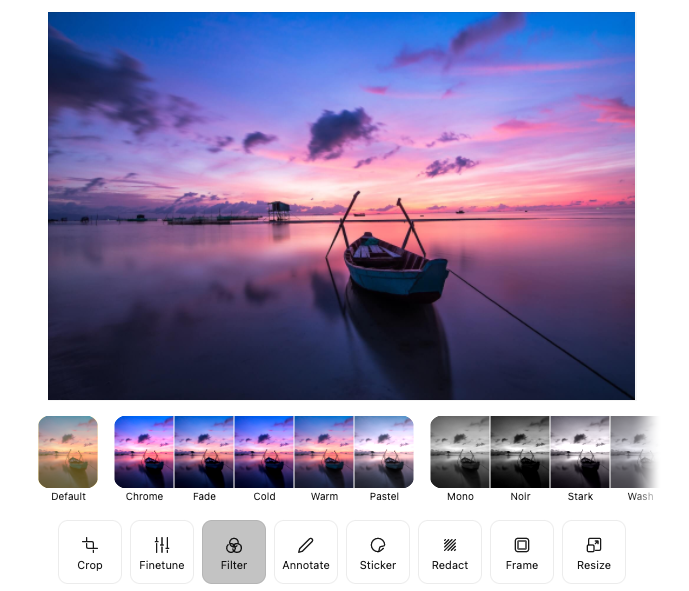Apply the Chrome filter
This screenshot has height=591, width=689.
tap(145, 452)
